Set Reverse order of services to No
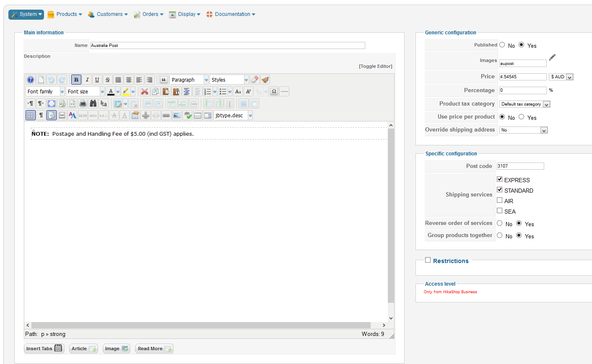Image resolution: width=592 pixels, height=364 pixels. (500, 223)
